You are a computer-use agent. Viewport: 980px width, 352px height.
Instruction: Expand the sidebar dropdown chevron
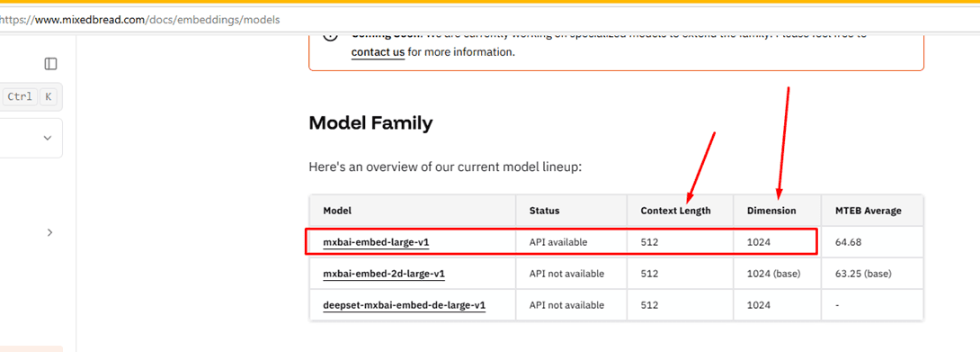(48, 138)
